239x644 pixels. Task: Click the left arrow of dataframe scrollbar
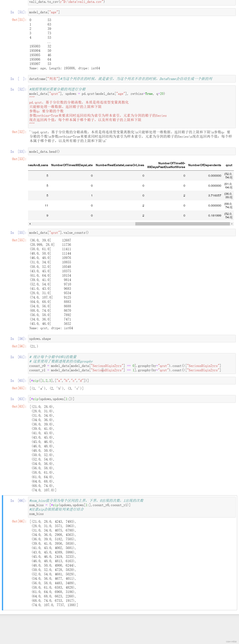[x=30, y=224]
